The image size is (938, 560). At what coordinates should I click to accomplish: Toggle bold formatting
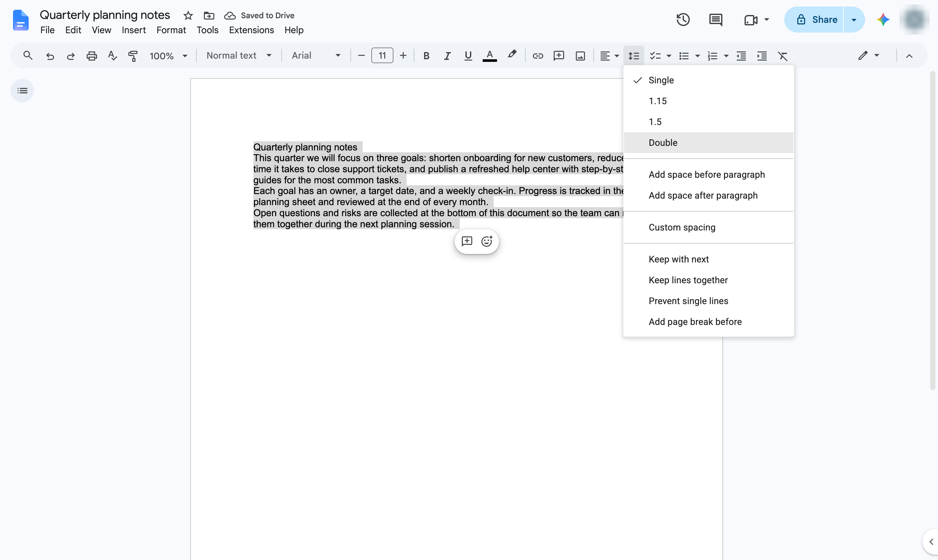point(426,56)
